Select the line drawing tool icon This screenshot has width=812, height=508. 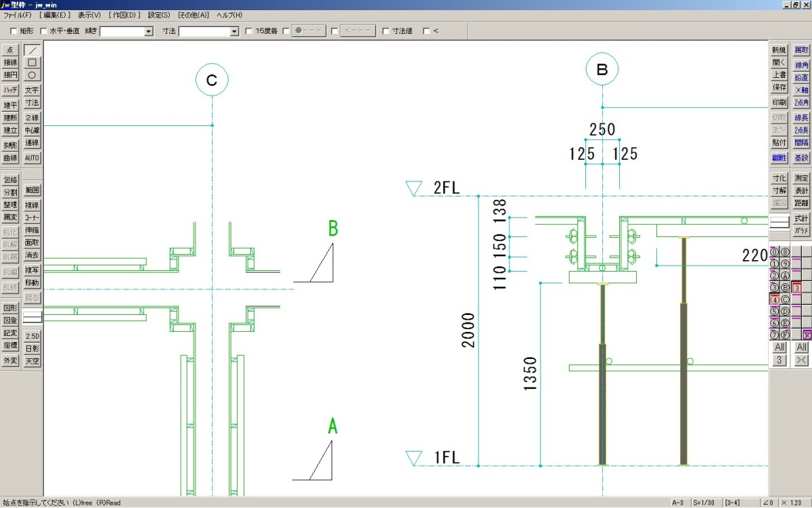click(x=32, y=50)
